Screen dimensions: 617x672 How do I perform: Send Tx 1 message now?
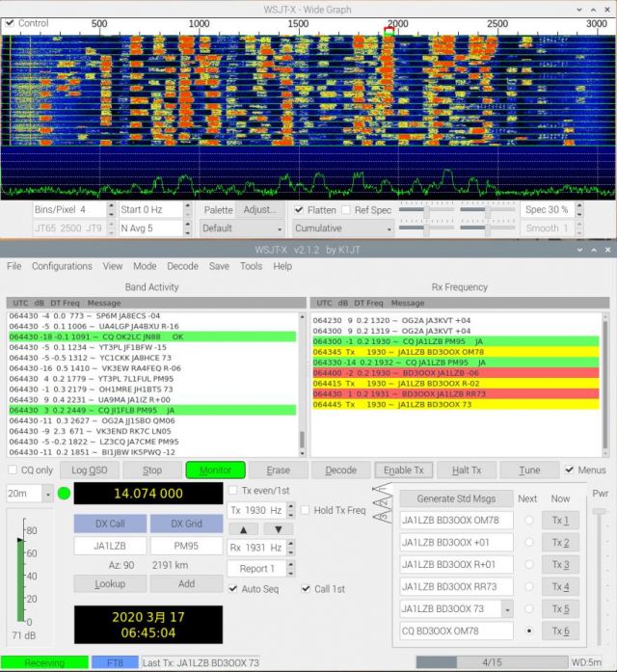pos(560,521)
